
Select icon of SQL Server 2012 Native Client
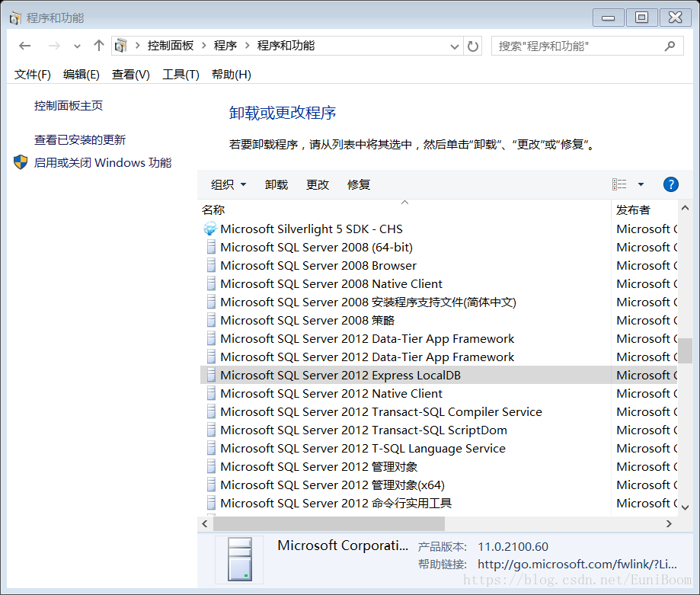point(211,394)
